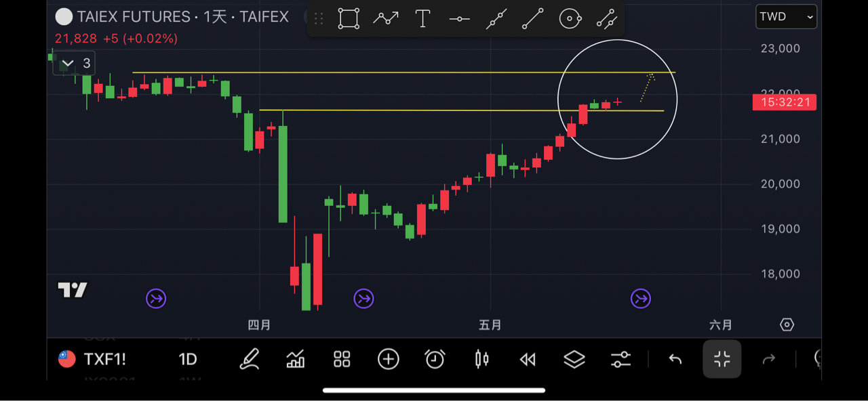
Task: Click the 18,000 price axis label
Action: [x=780, y=274]
